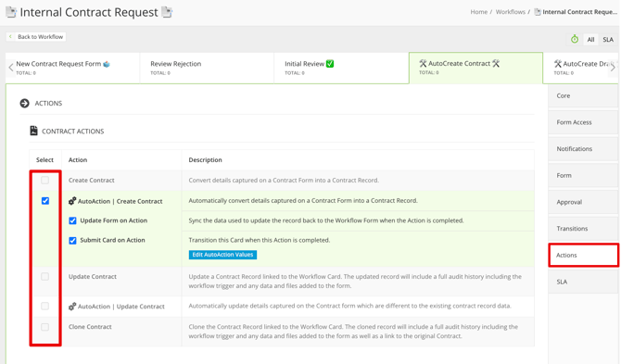Open the SLA settings tab in the sidebar

pos(583,282)
